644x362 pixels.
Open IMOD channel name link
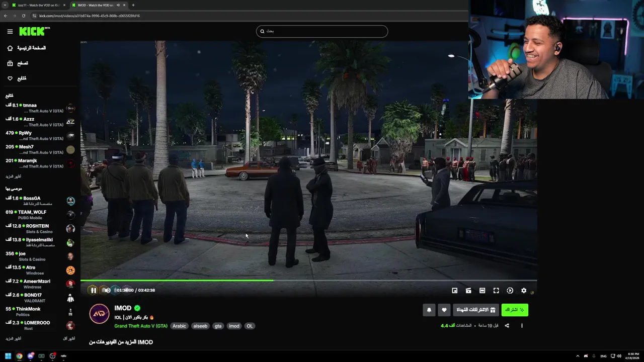(123, 308)
